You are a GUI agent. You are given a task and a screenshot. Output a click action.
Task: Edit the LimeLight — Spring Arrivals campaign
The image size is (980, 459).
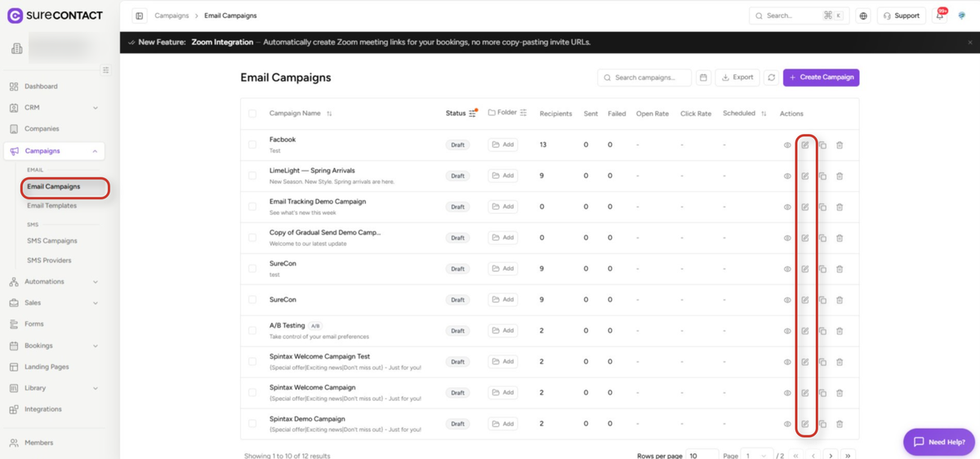(804, 176)
